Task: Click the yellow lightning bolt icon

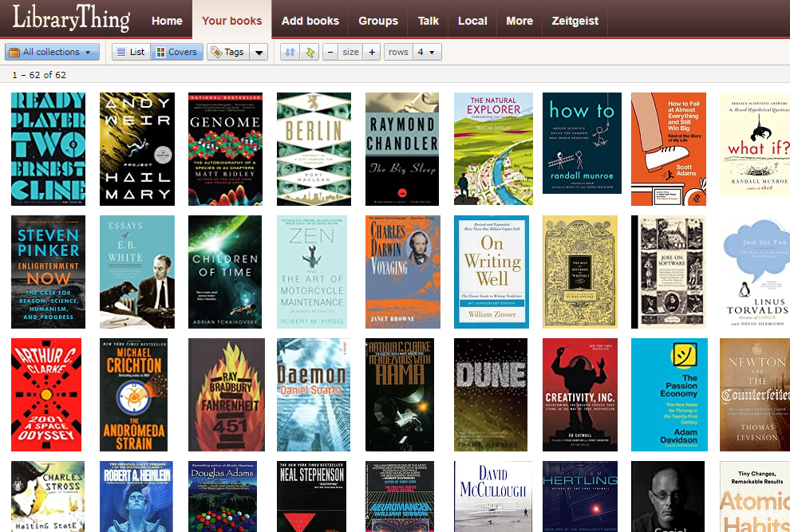Action: 310,52
